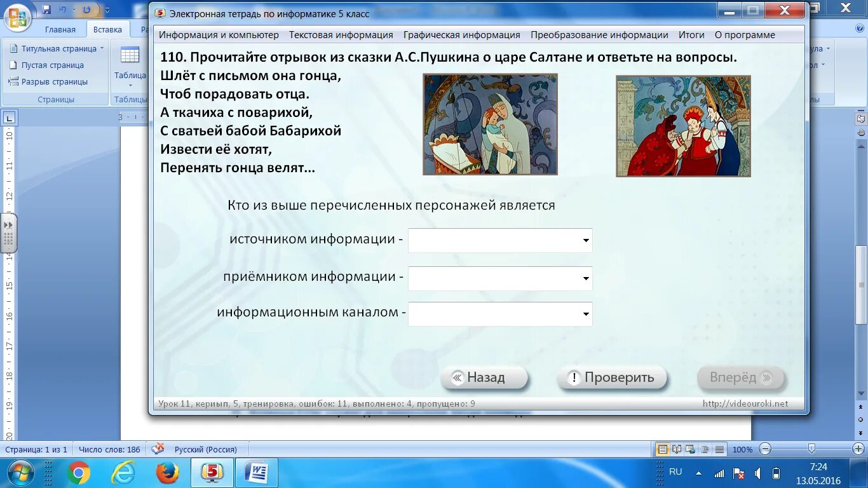Click the battery power tray icon
This screenshot has width=868, height=488.
(x=776, y=473)
